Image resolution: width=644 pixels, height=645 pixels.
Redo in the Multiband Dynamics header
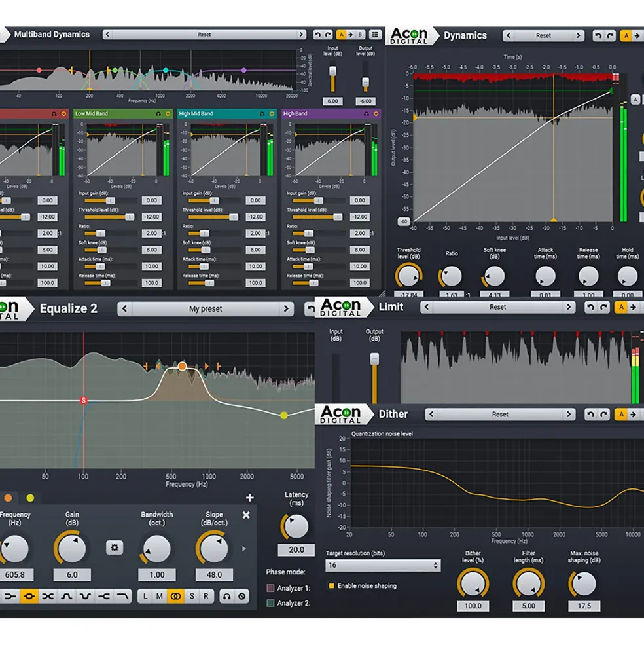click(328, 35)
